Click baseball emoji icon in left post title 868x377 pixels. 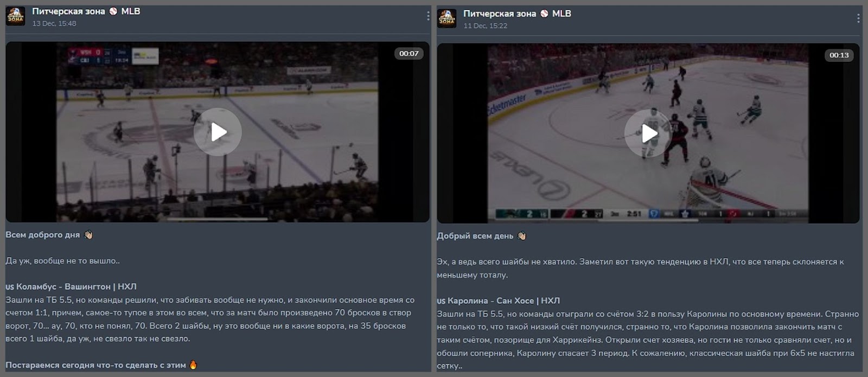(x=113, y=11)
